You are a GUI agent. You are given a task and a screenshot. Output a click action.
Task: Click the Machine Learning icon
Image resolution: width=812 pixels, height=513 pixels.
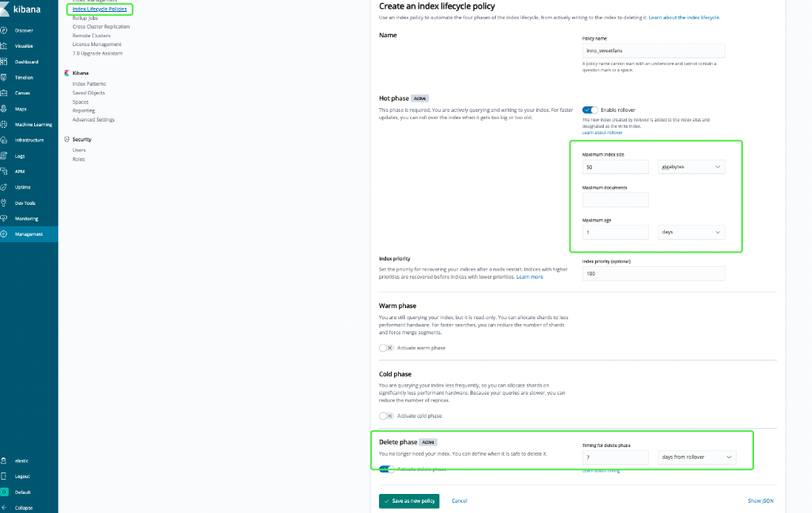(x=5, y=125)
